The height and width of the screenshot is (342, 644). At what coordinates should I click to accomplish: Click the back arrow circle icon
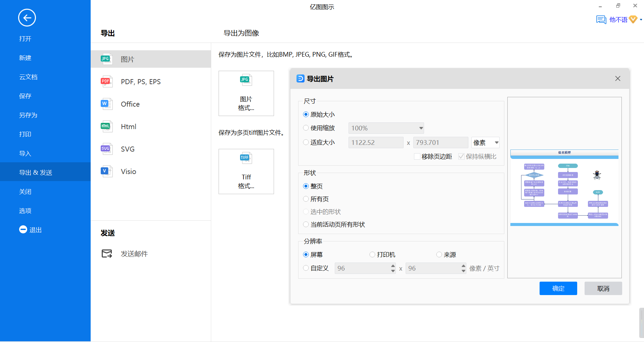(27, 18)
